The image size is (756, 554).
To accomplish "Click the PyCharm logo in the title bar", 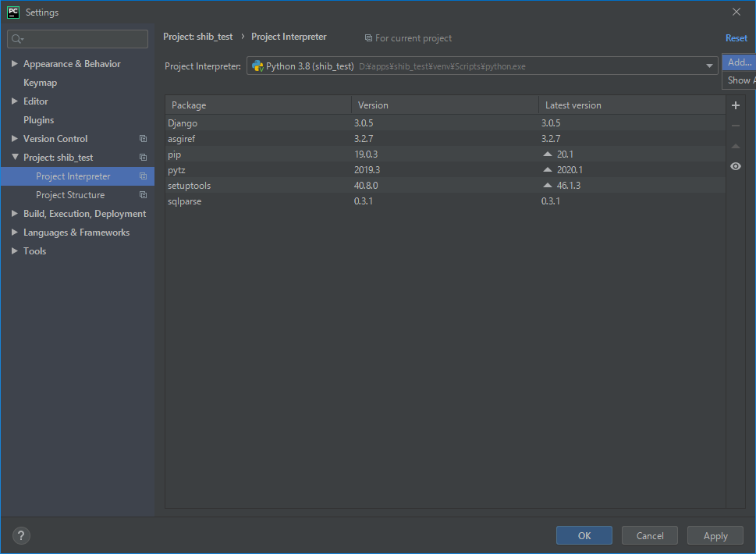I will pyautogui.click(x=11, y=12).
